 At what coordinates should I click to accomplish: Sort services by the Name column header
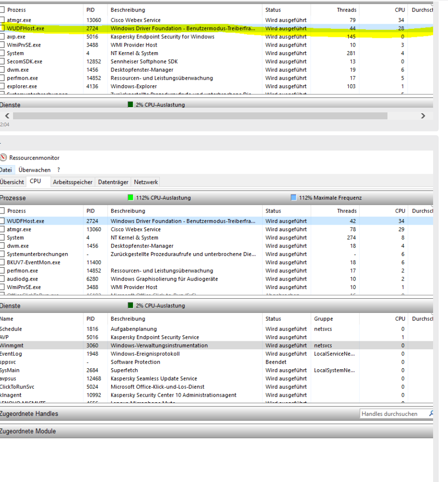41,319
